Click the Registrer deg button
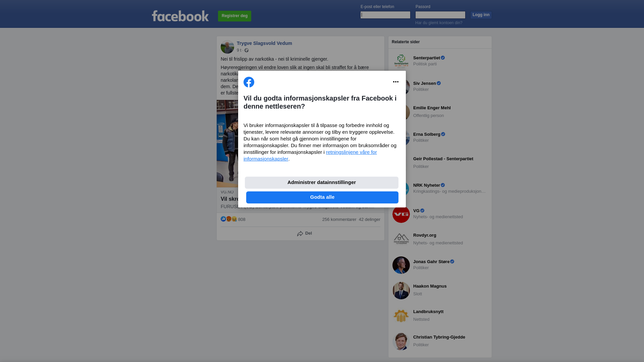 click(234, 16)
